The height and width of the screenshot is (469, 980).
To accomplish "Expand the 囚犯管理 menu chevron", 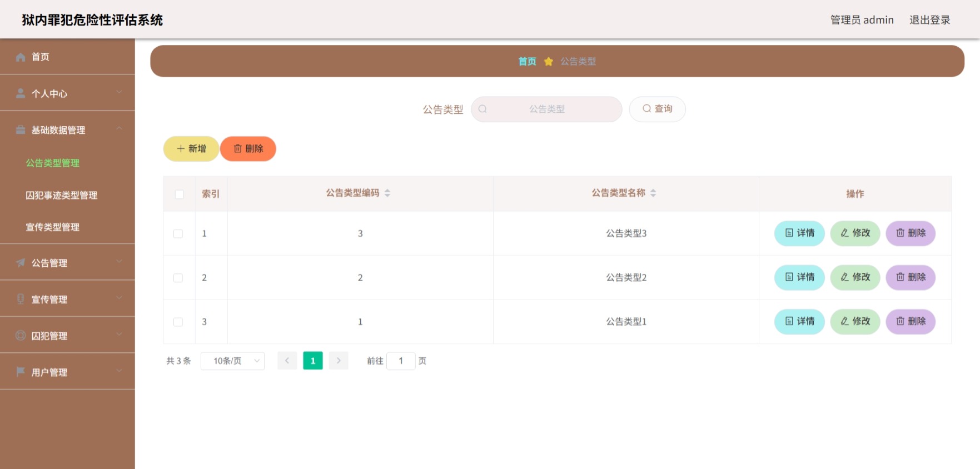I will point(119,334).
